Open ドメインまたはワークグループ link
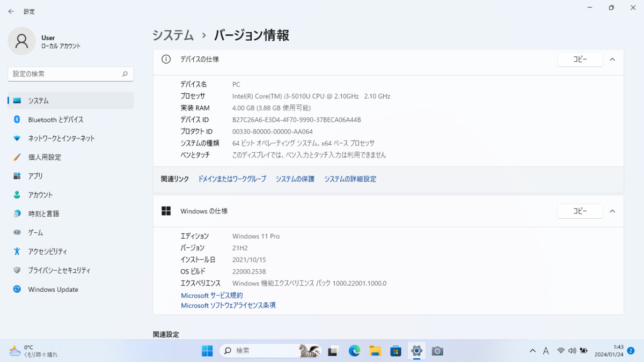644x362 pixels. [232, 179]
